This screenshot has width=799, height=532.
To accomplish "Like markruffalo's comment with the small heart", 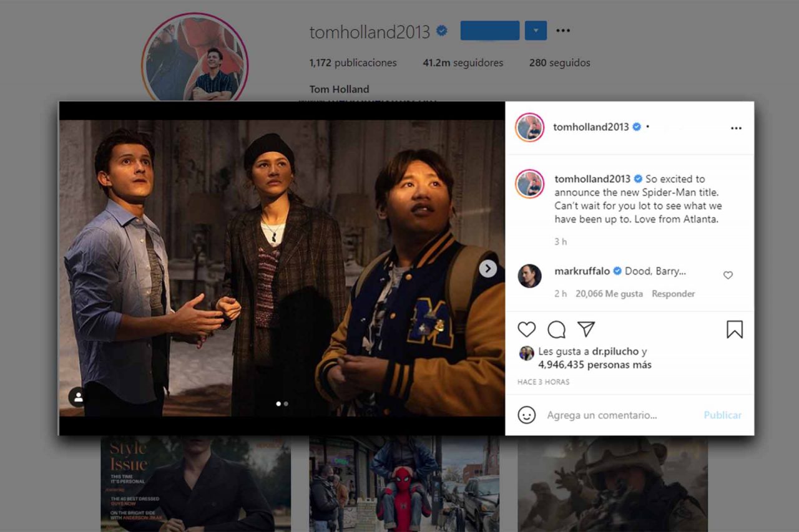I will coord(728,275).
